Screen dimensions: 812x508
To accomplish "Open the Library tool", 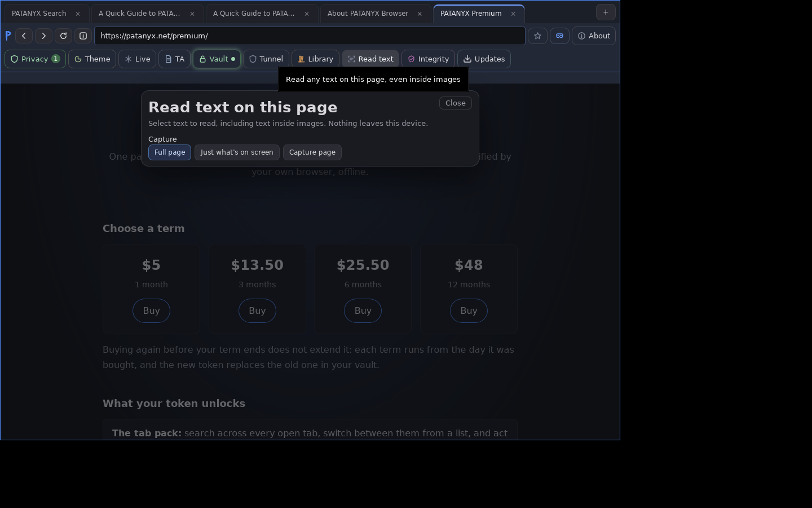I will [316, 59].
